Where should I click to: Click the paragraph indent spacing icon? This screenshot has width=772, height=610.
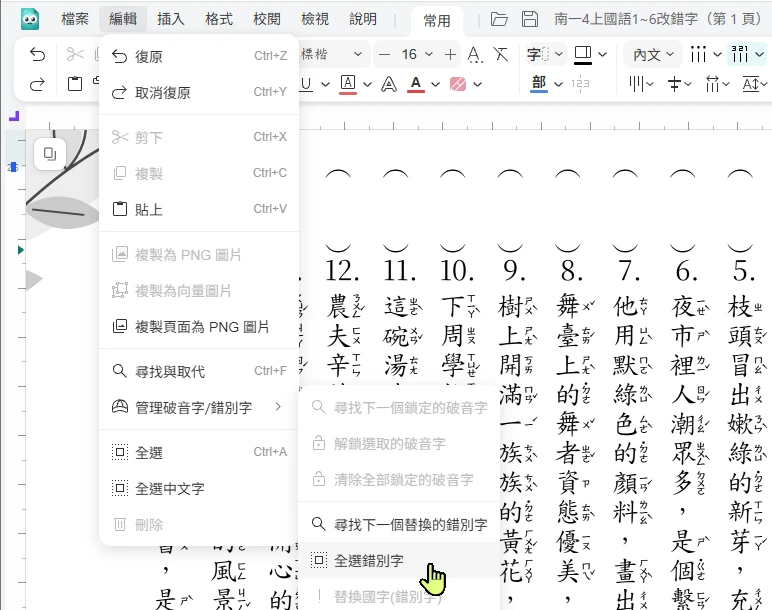(712, 84)
